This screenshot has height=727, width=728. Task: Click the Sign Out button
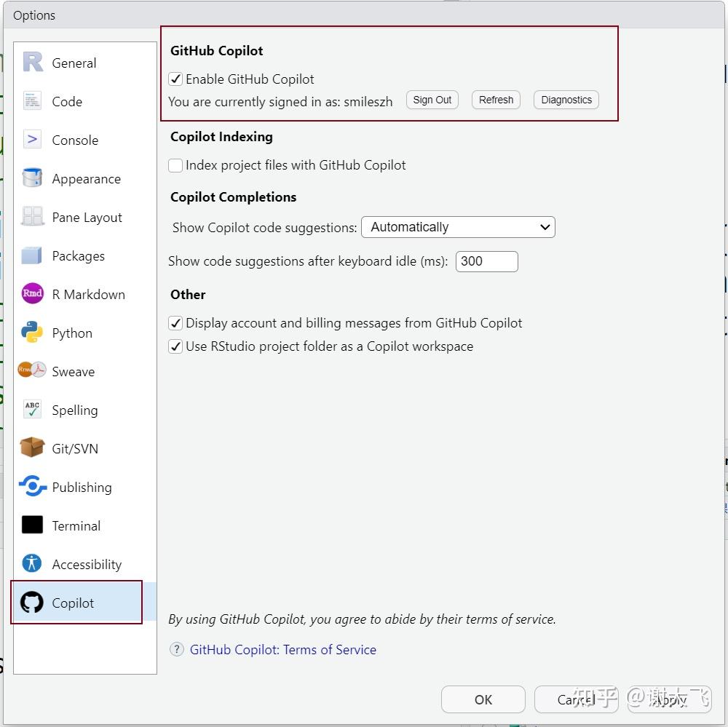tap(432, 100)
